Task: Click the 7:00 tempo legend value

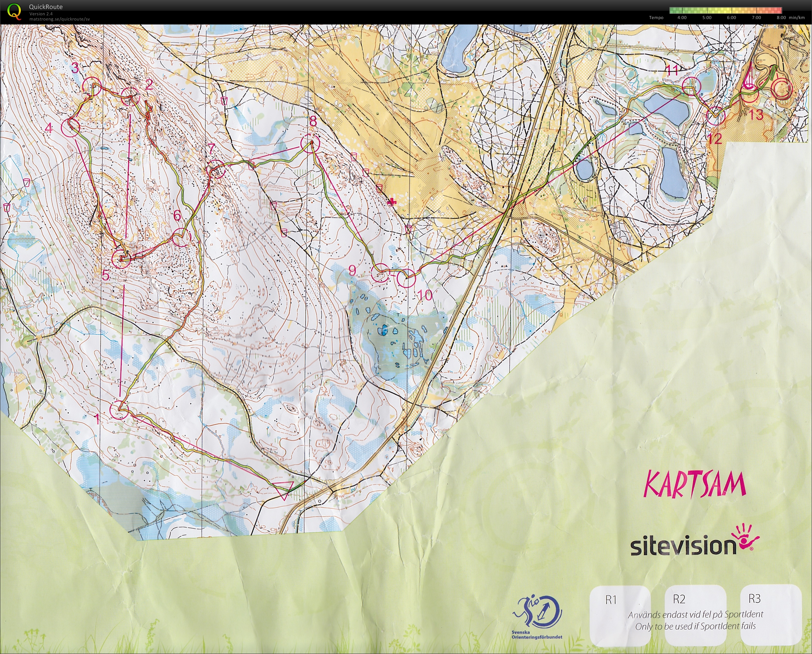Action: (x=756, y=18)
